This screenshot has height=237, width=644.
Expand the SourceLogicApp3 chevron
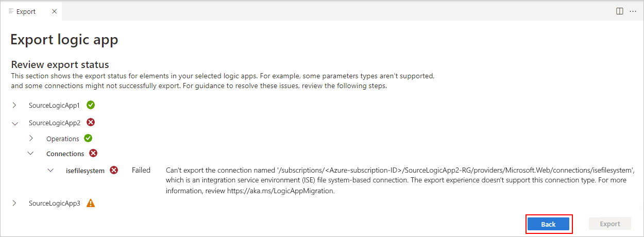tap(14, 203)
